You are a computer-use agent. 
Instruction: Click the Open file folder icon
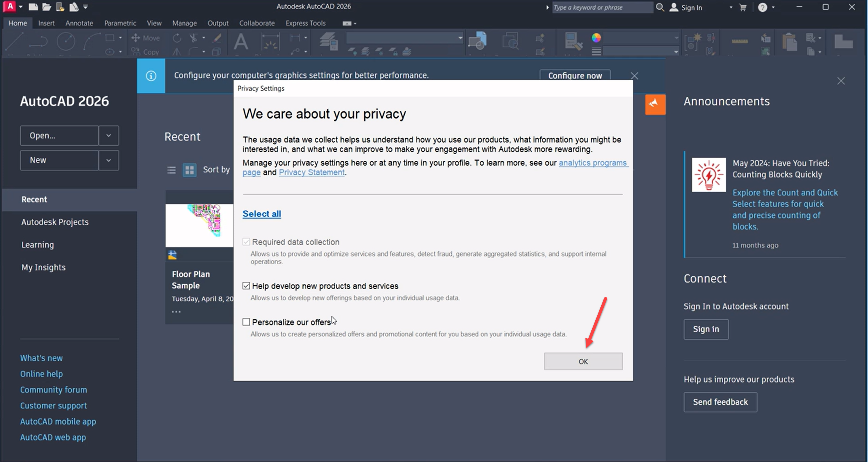pyautogui.click(x=47, y=7)
